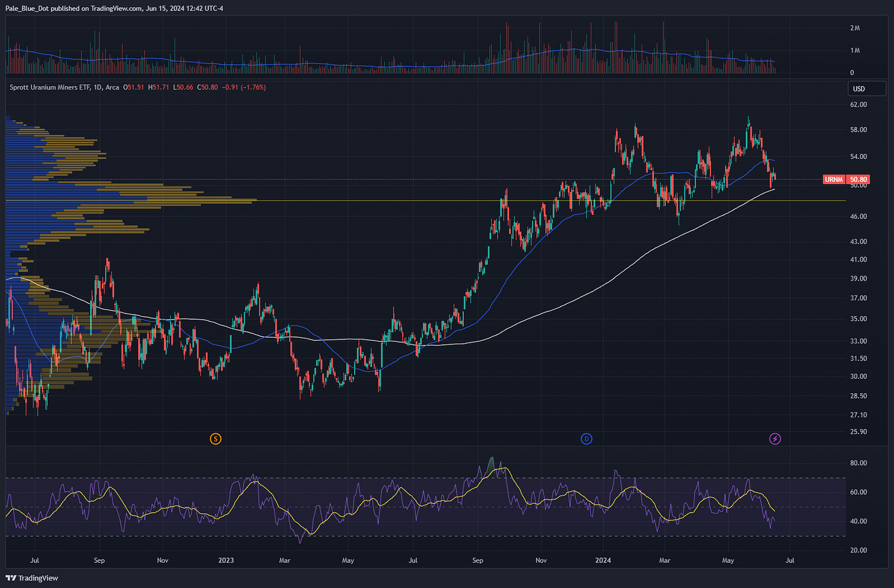Click the red URNM ticker price tag
Image resolution: width=894 pixels, height=588 pixels.
click(834, 180)
